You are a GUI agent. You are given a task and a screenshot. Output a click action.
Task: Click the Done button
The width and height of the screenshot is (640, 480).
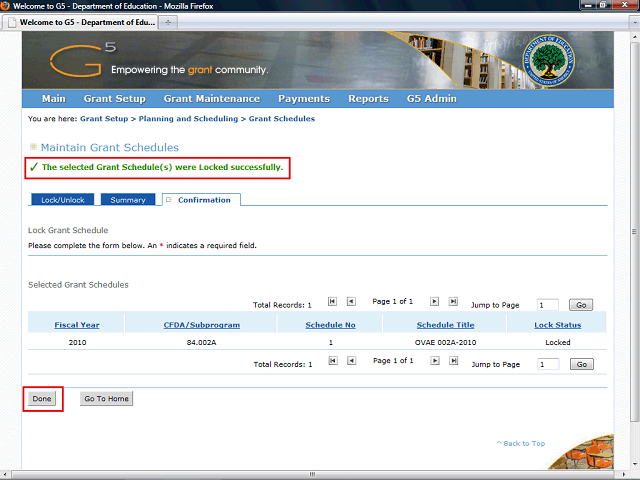point(42,399)
